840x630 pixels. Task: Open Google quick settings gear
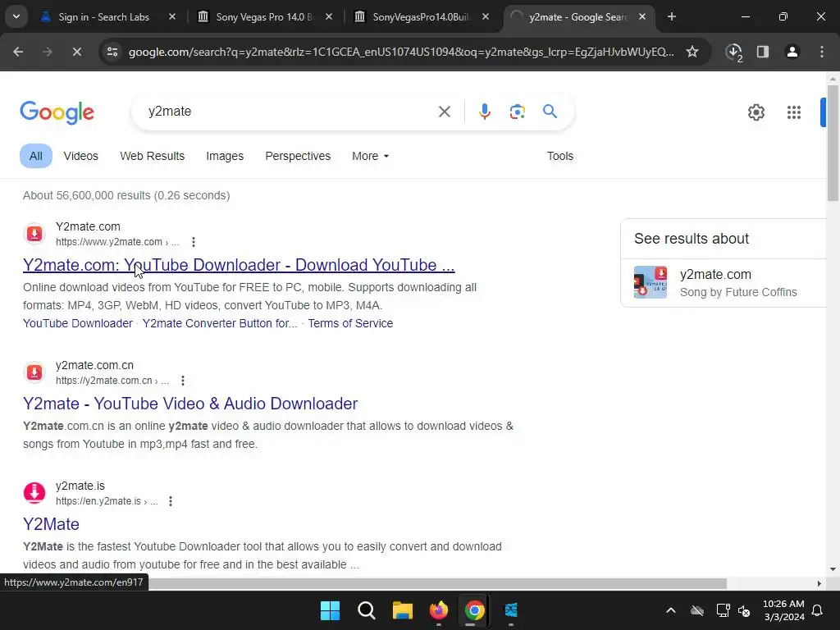pos(756,112)
